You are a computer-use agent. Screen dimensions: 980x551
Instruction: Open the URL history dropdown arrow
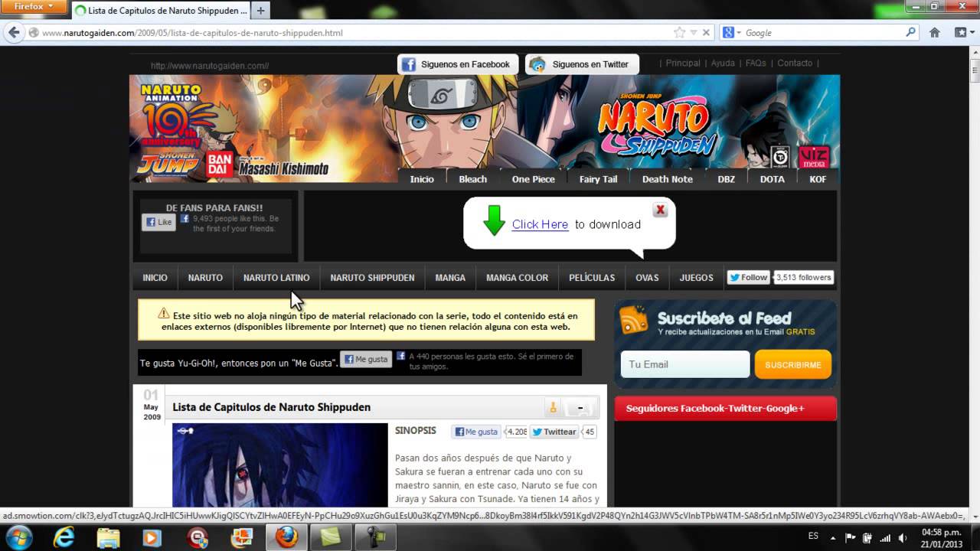694,32
